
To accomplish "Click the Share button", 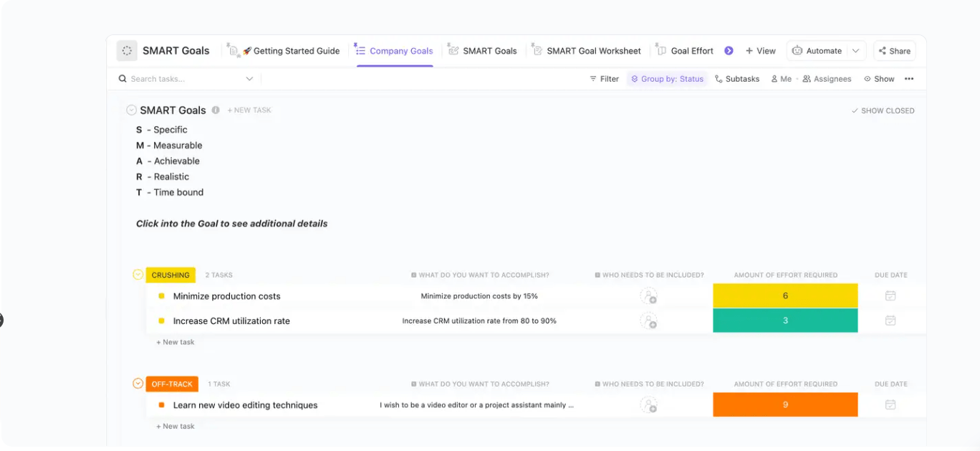I will click(895, 51).
